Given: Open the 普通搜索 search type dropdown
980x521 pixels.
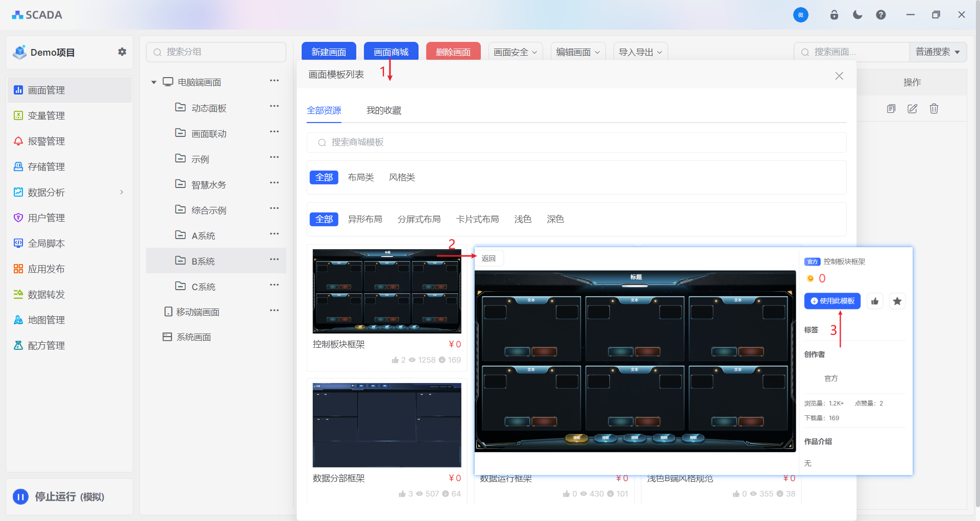Looking at the screenshot, I should [x=938, y=52].
